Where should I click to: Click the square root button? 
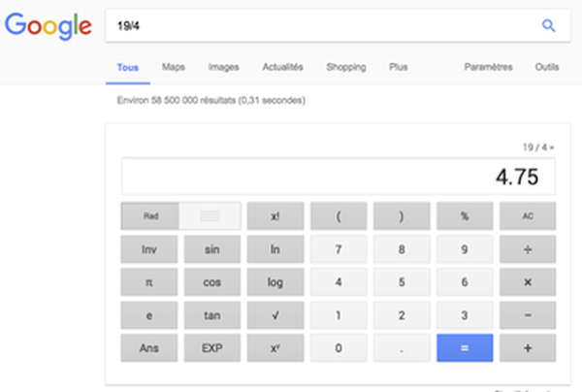click(x=275, y=314)
